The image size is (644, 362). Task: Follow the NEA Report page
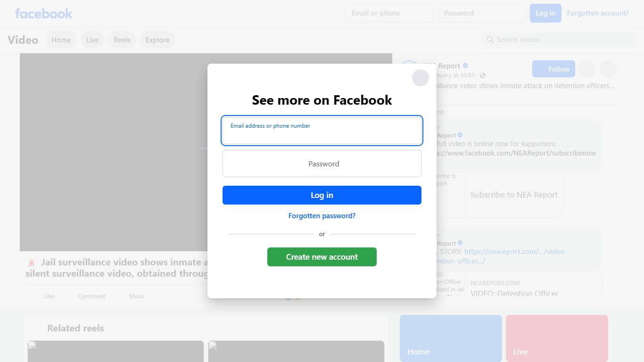tap(553, 69)
